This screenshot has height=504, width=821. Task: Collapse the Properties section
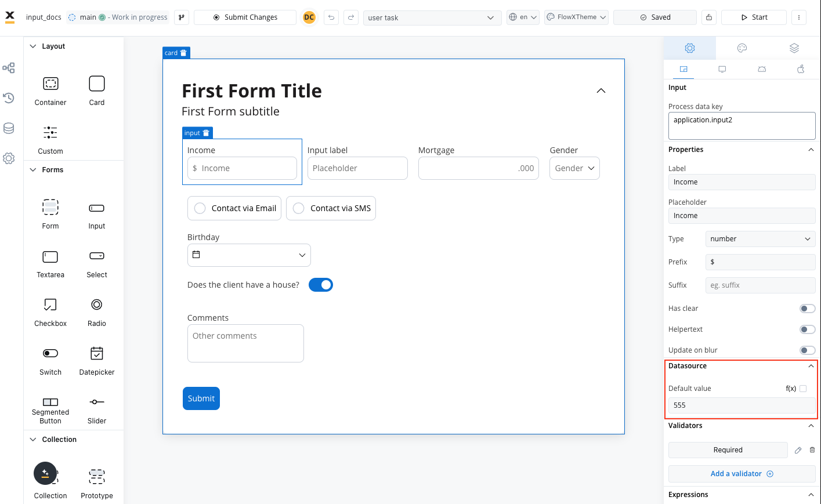click(x=811, y=150)
